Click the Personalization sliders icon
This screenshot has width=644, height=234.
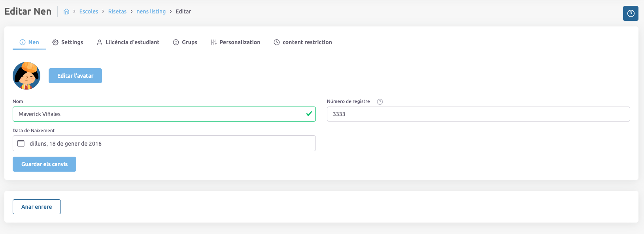214,42
